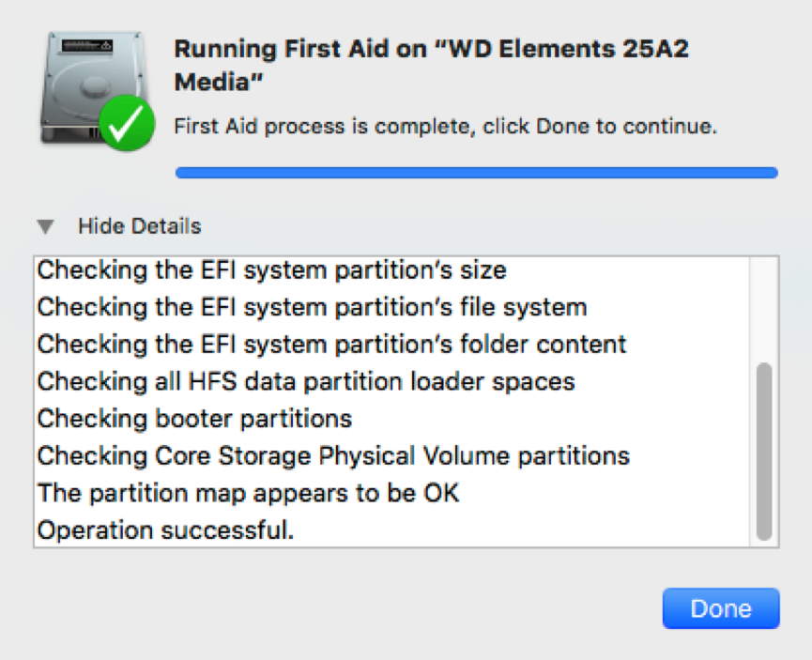This screenshot has height=660, width=812.
Task: Click the 'Running First Aid on' title text
Action: [x=300, y=49]
